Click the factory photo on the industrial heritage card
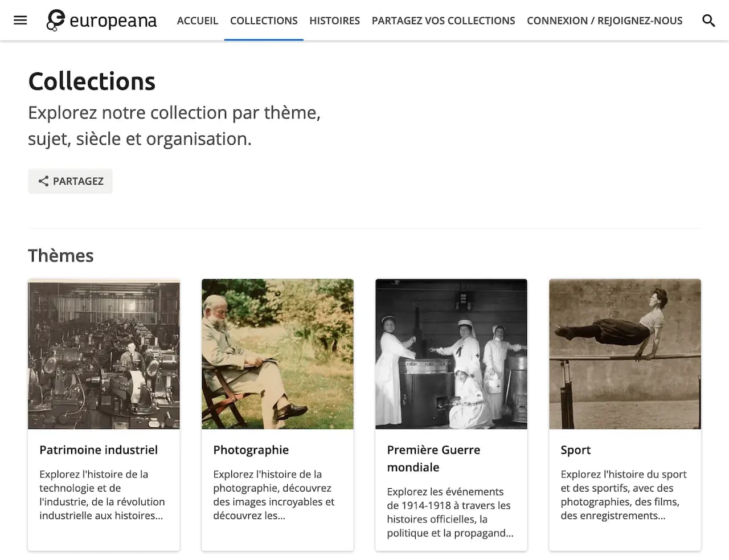Viewport: 729px width, 560px height. (x=104, y=353)
